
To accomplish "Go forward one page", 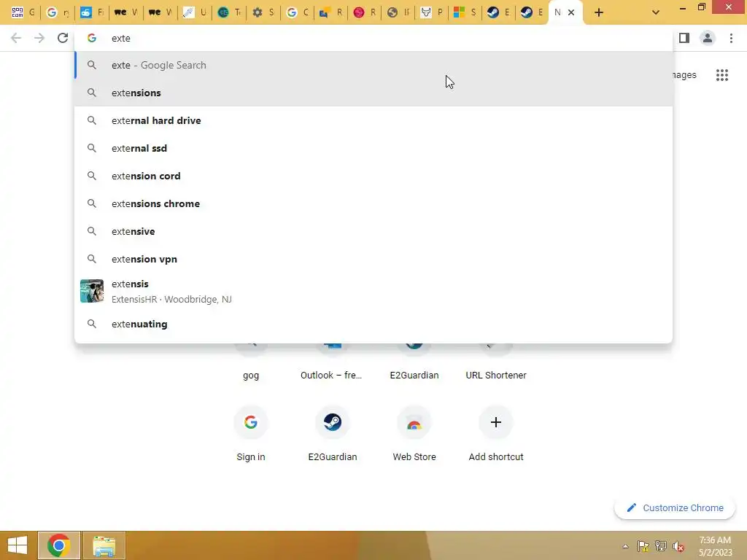I will tap(39, 38).
